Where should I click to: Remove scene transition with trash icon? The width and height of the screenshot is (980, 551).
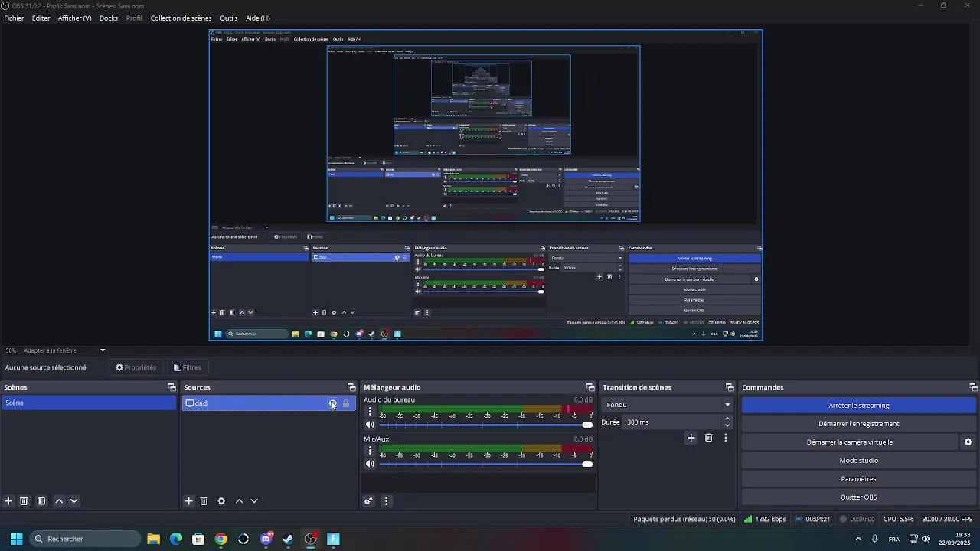[708, 438]
